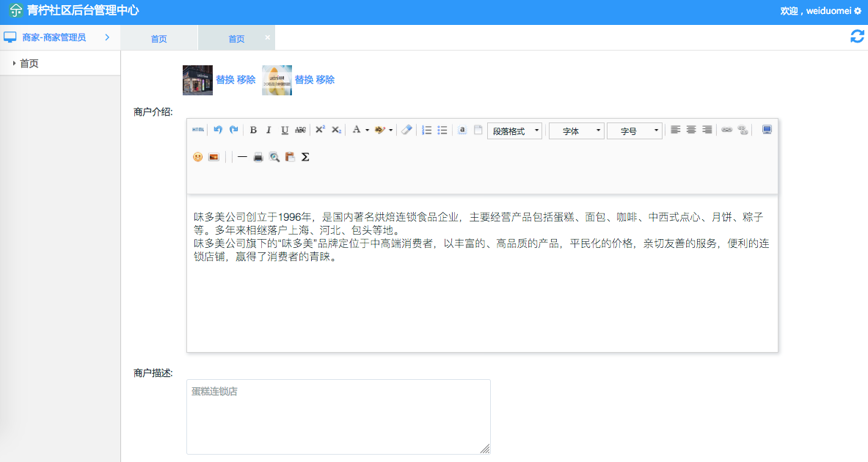This screenshot has height=462, width=868.
Task: Click the select all icon
Action: pyautogui.click(x=462, y=130)
